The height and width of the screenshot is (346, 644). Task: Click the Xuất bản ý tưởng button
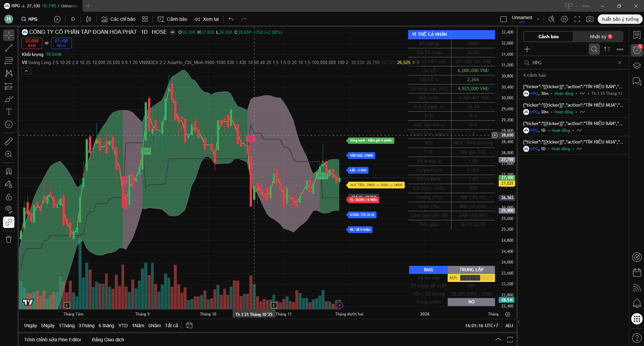click(620, 19)
